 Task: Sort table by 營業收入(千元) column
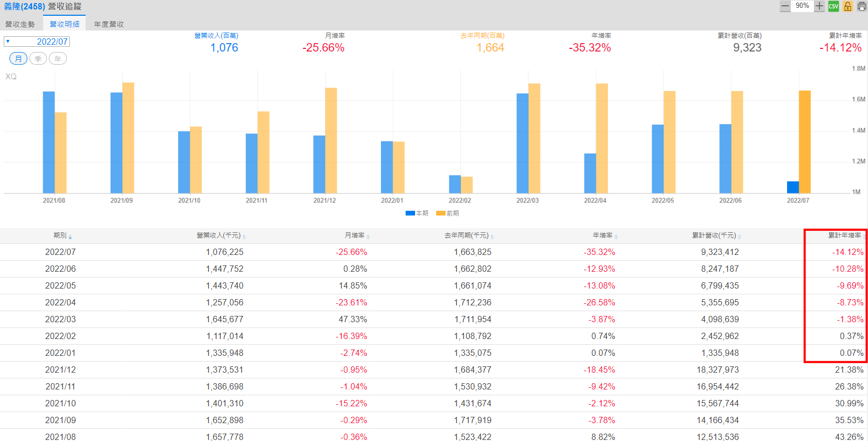click(x=221, y=235)
